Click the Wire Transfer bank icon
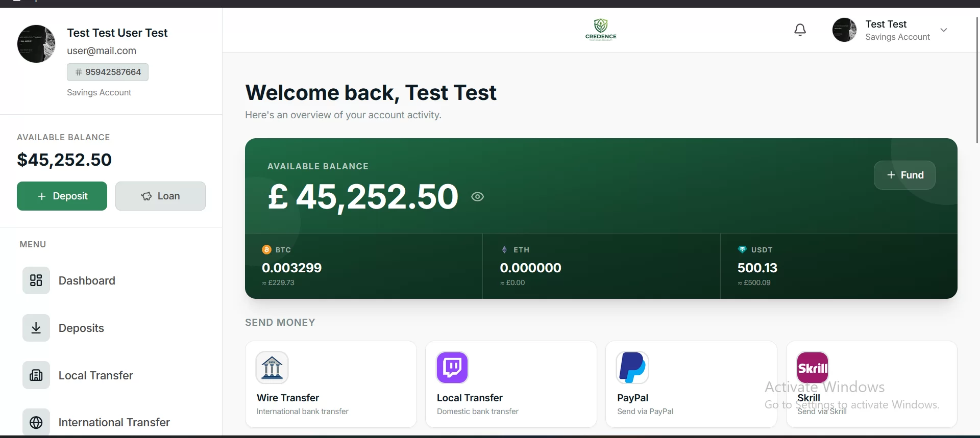Viewport: 980px width, 438px height. point(272,367)
